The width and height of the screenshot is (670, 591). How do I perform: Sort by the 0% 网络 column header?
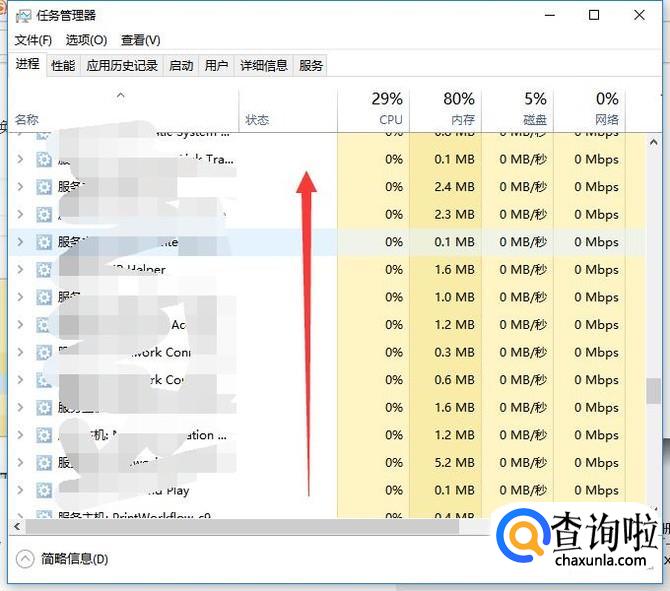(589, 110)
